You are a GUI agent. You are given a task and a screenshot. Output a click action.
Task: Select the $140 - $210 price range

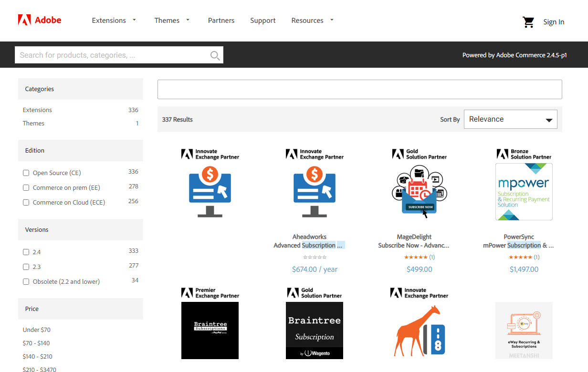(38, 356)
